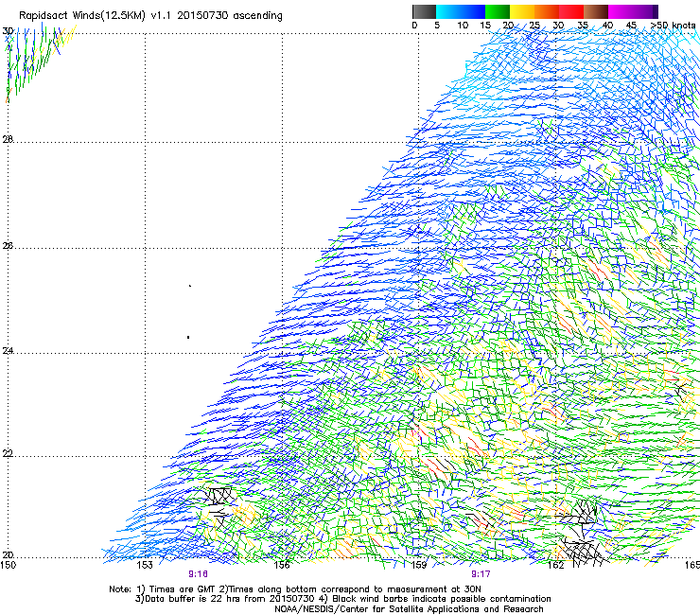Click the "25" label under color scale

[x=534, y=26]
